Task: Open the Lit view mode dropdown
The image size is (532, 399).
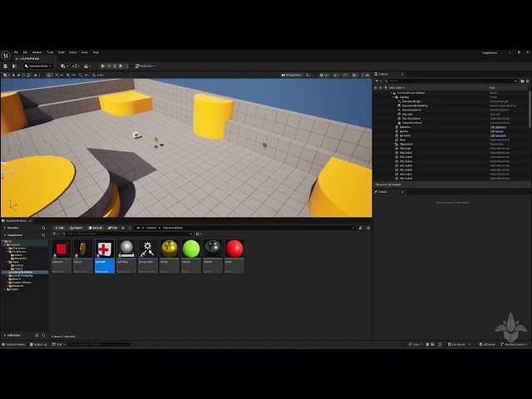Action: point(324,75)
